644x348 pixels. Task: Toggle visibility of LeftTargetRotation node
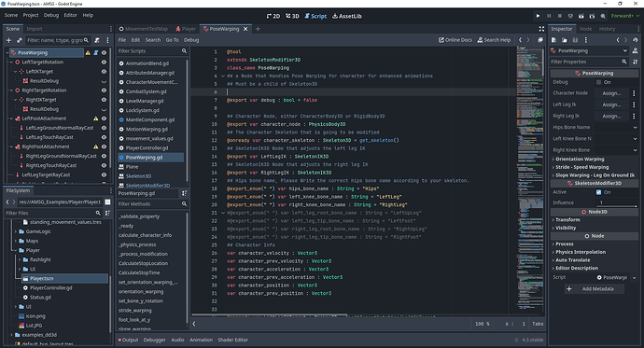click(x=104, y=62)
